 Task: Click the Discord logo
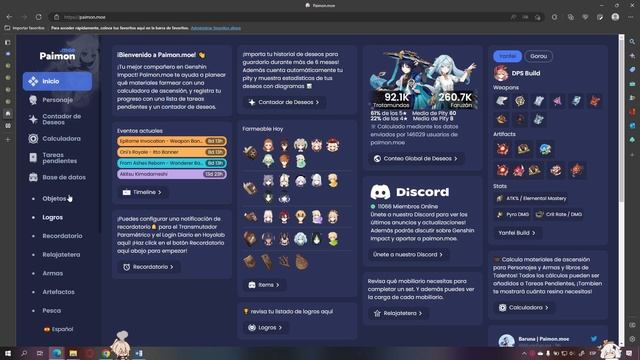point(409,192)
